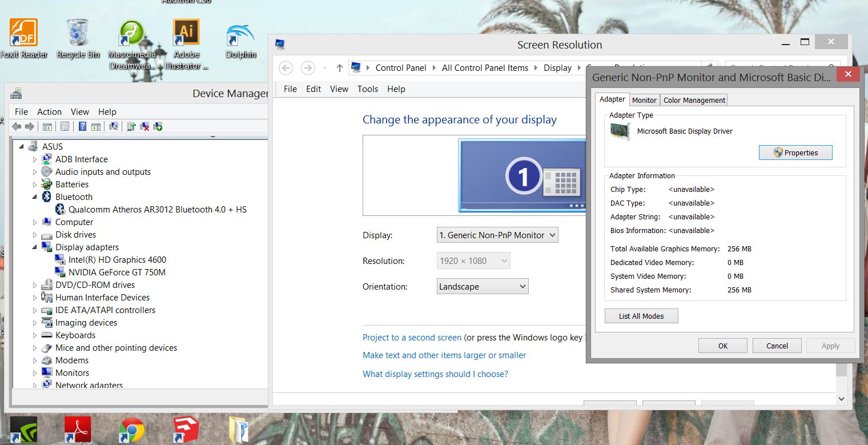The width and height of the screenshot is (868, 445).
Task: Switch to the Color Management tab
Action: coord(694,100)
